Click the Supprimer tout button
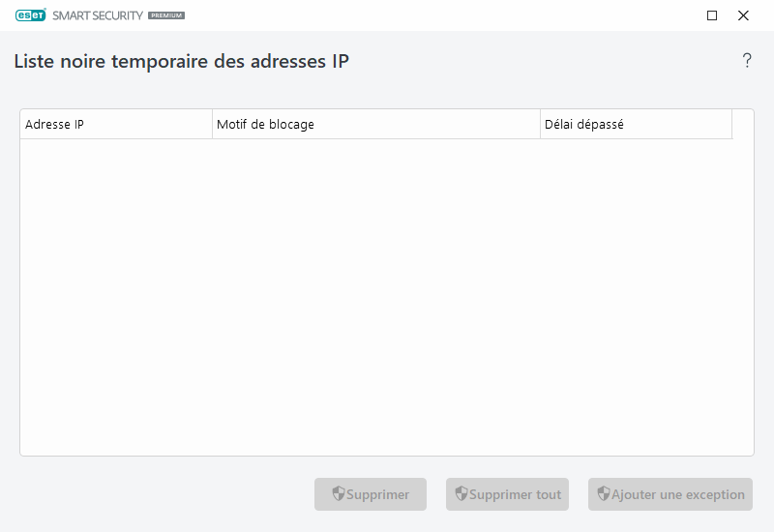 tap(507, 494)
